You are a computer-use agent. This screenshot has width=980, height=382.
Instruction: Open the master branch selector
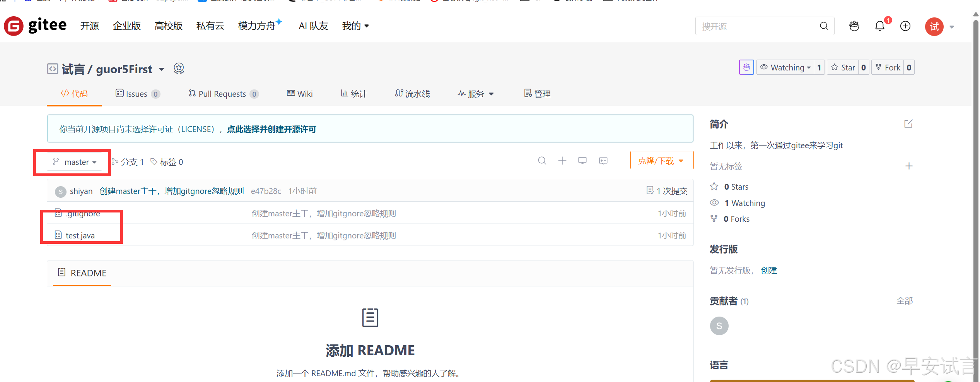(75, 162)
